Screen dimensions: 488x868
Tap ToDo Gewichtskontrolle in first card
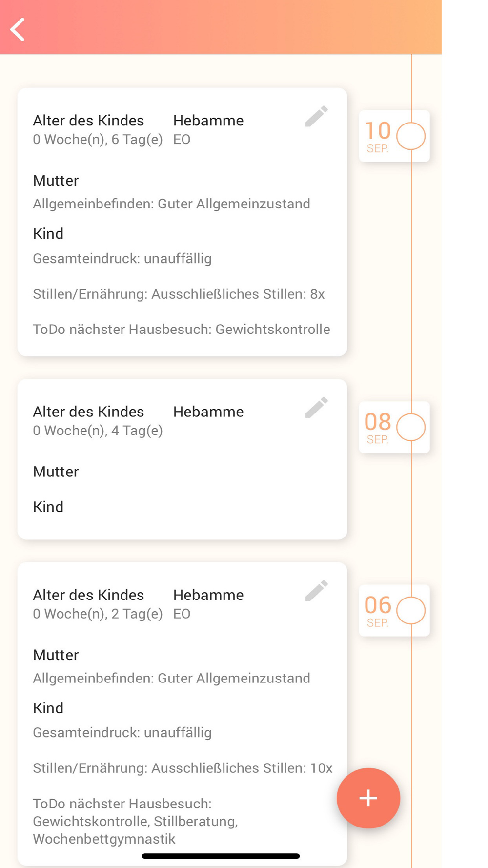(182, 329)
